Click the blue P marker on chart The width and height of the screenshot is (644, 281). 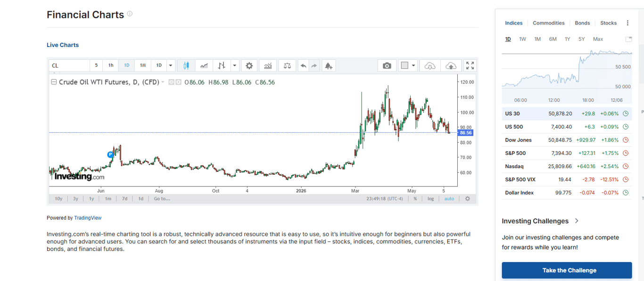tap(110, 154)
